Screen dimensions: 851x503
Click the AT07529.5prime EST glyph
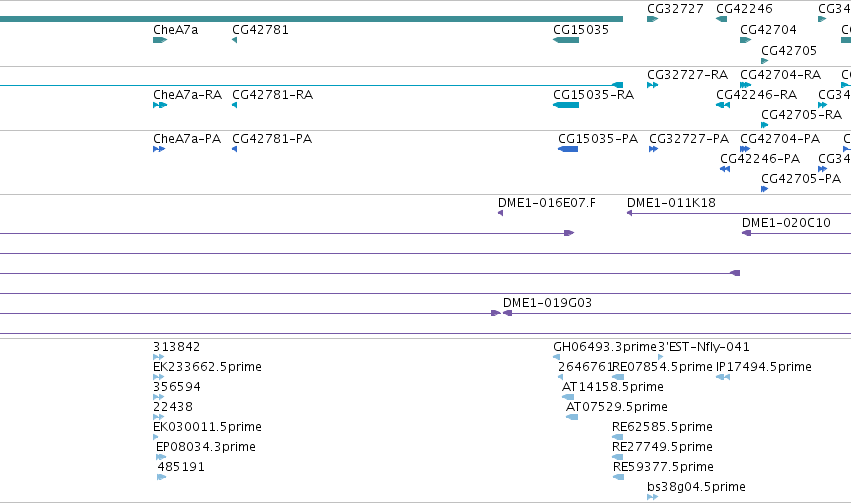click(x=572, y=417)
